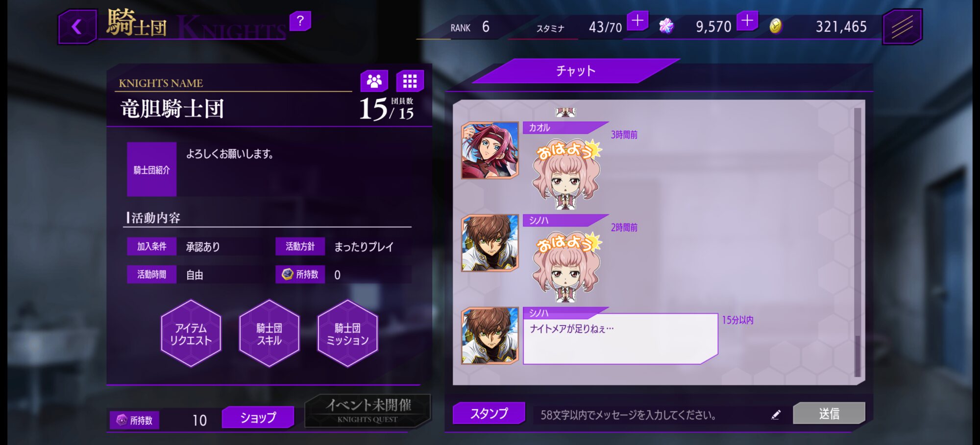980x445 pixels.
Task: Open 騎士団スキル hexagon button
Action: [x=269, y=334]
